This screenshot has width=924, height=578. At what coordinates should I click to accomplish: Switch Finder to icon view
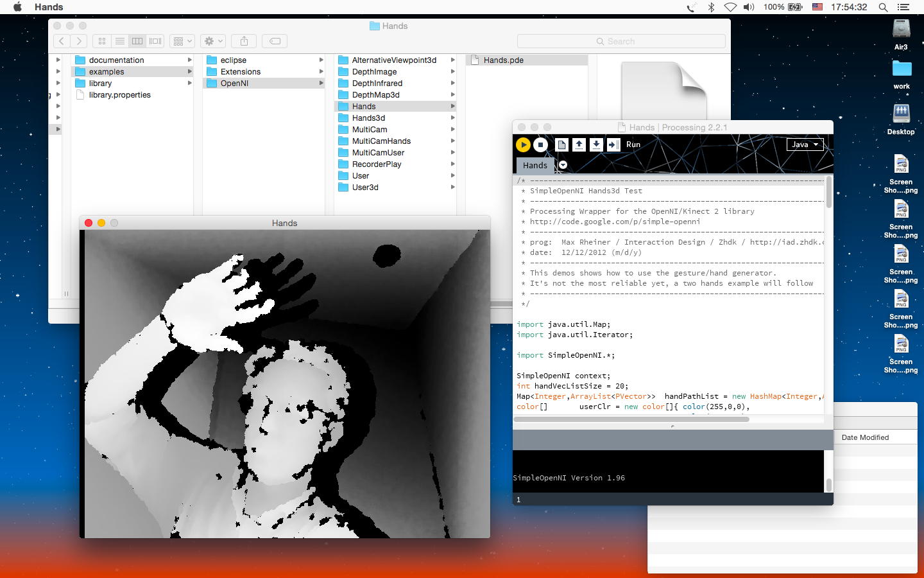[102, 41]
